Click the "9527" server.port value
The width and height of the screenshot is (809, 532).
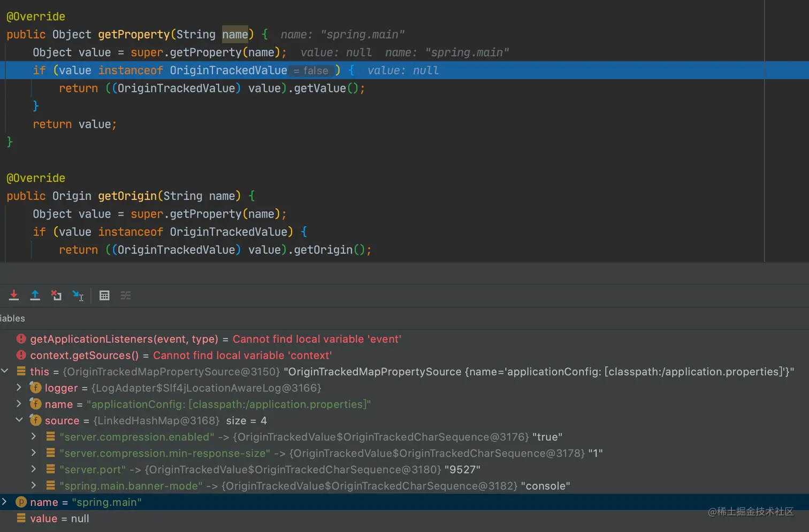coord(462,469)
